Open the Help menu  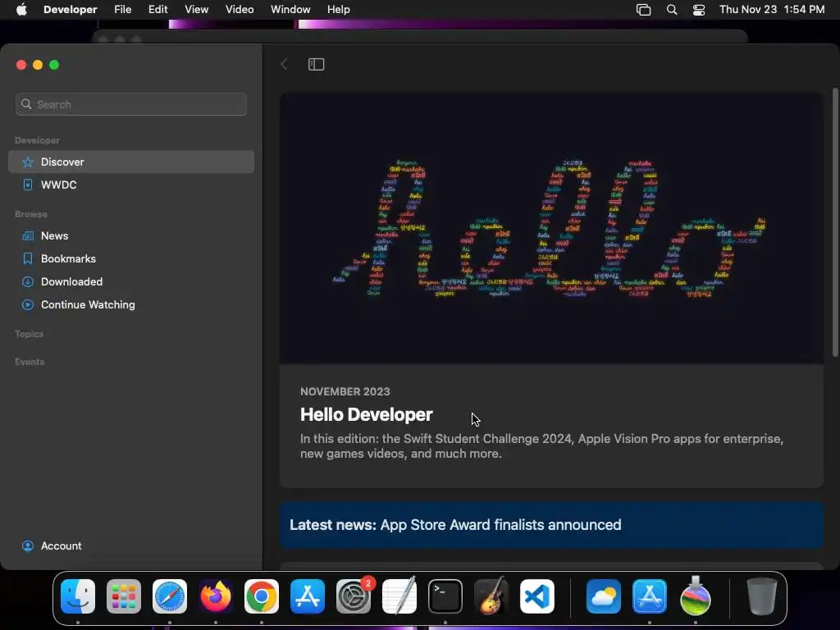[339, 10]
